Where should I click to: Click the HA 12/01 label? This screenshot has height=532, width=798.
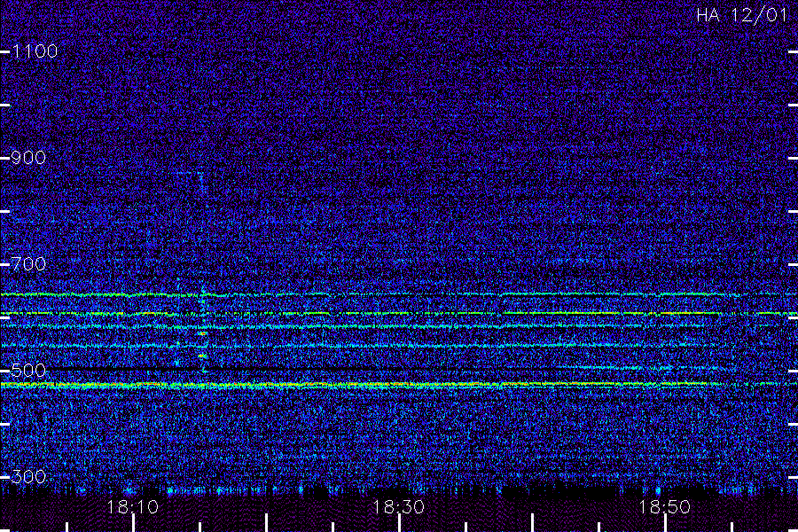point(742,15)
